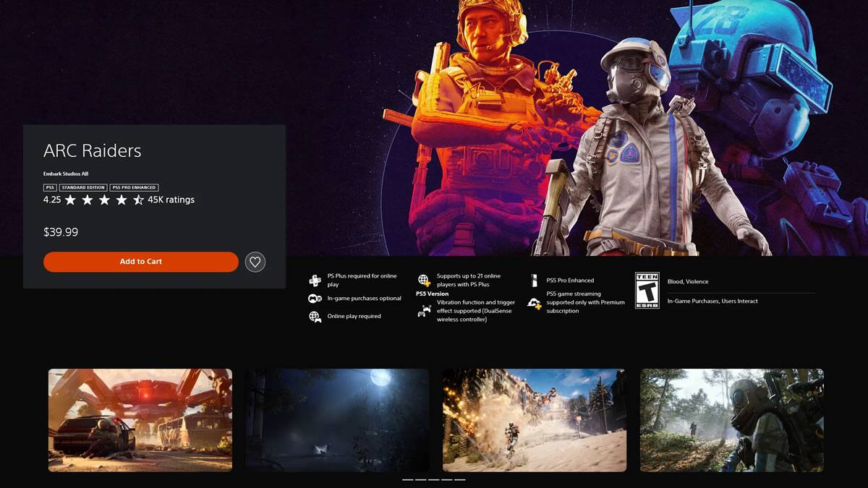Select the last carousel page indicator dash
This screenshot has width=868, height=488.
(460, 479)
